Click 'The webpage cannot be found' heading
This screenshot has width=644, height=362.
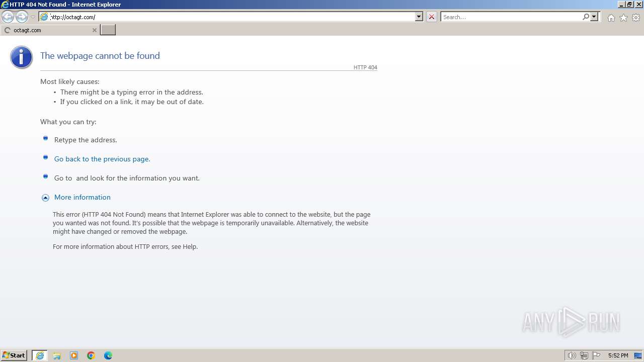point(100,56)
